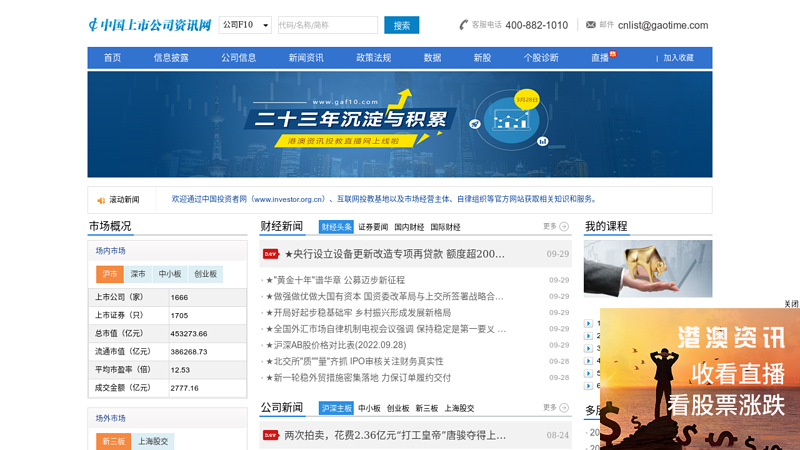This screenshot has height=450, width=800.
Task: Switch to the 财经头条 news tab
Action: 336,227
